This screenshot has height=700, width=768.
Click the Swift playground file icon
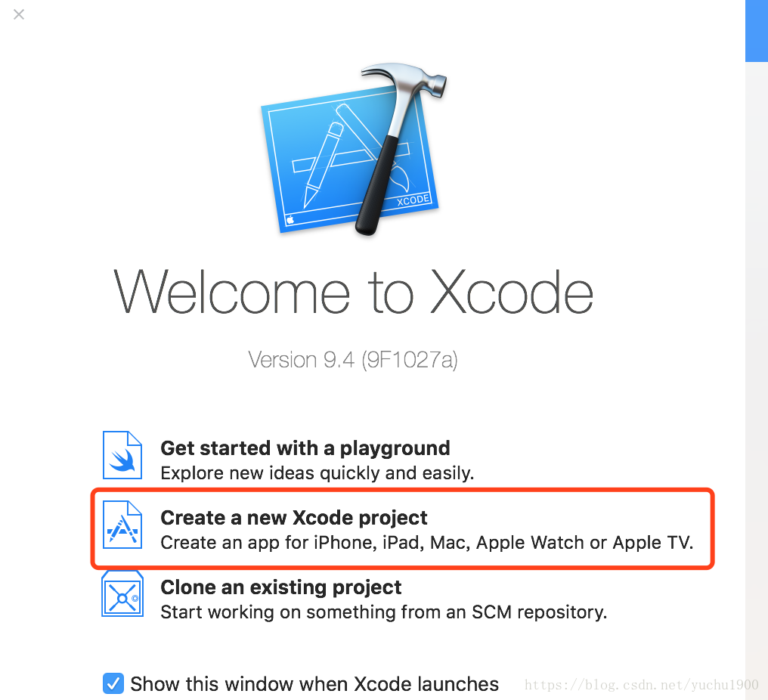[122, 455]
